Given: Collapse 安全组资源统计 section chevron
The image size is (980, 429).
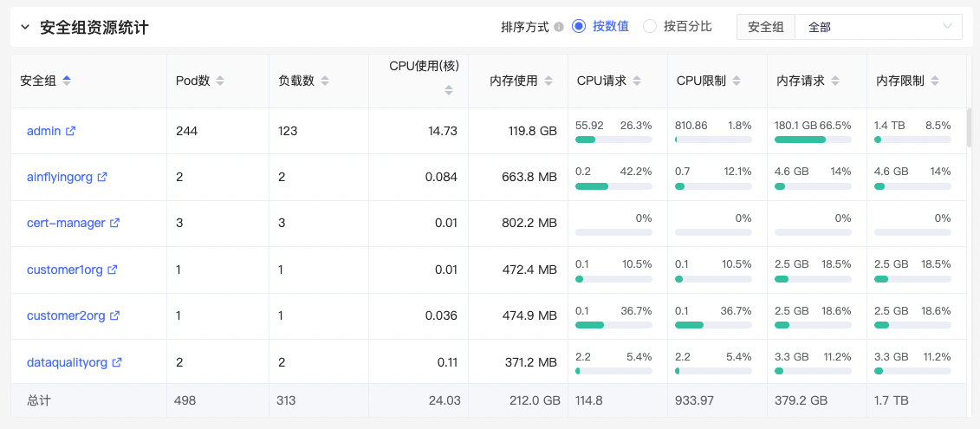Looking at the screenshot, I should pyautogui.click(x=24, y=27).
